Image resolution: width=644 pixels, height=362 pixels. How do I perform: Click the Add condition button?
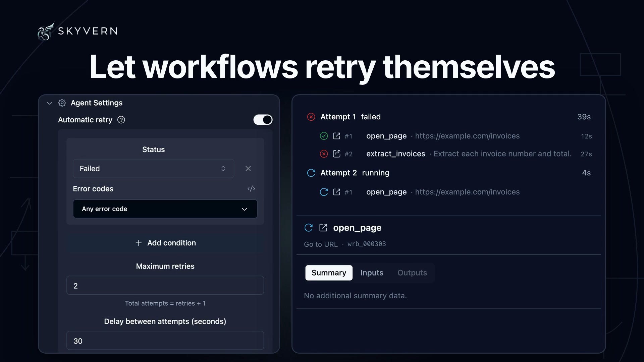(x=165, y=243)
